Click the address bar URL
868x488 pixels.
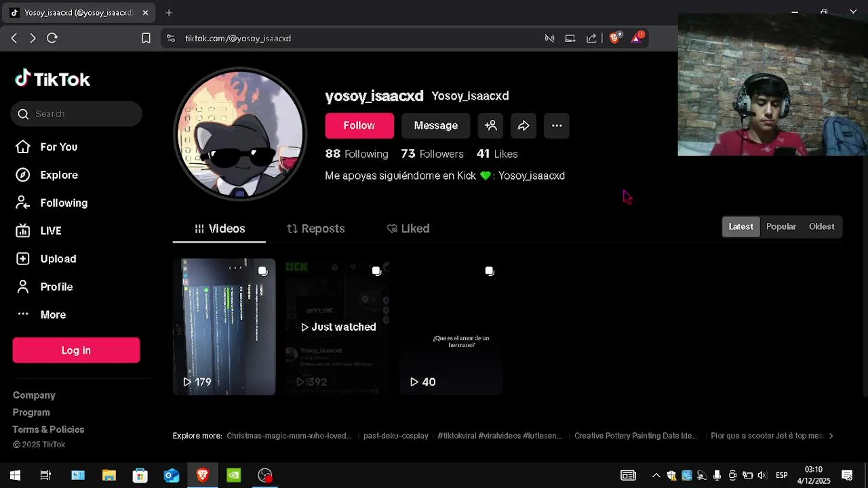tap(238, 39)
